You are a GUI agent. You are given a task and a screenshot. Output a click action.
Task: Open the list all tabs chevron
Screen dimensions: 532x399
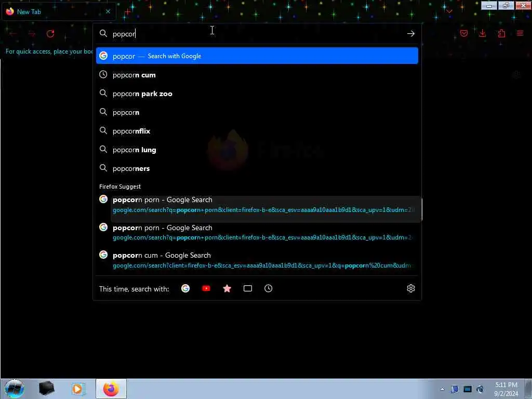pos(449,11)
